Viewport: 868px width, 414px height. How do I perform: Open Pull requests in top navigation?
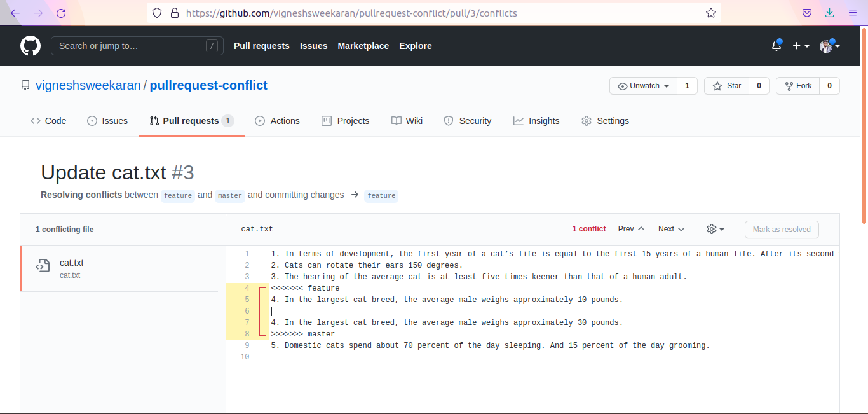[262, 46]
